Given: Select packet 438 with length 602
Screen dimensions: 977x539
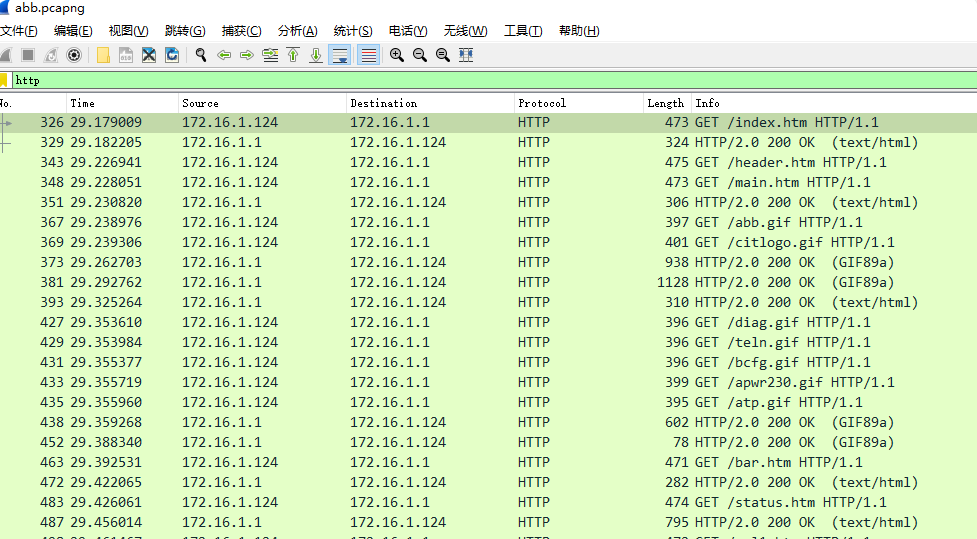Looking at the screenshot, I should [488, 422].
